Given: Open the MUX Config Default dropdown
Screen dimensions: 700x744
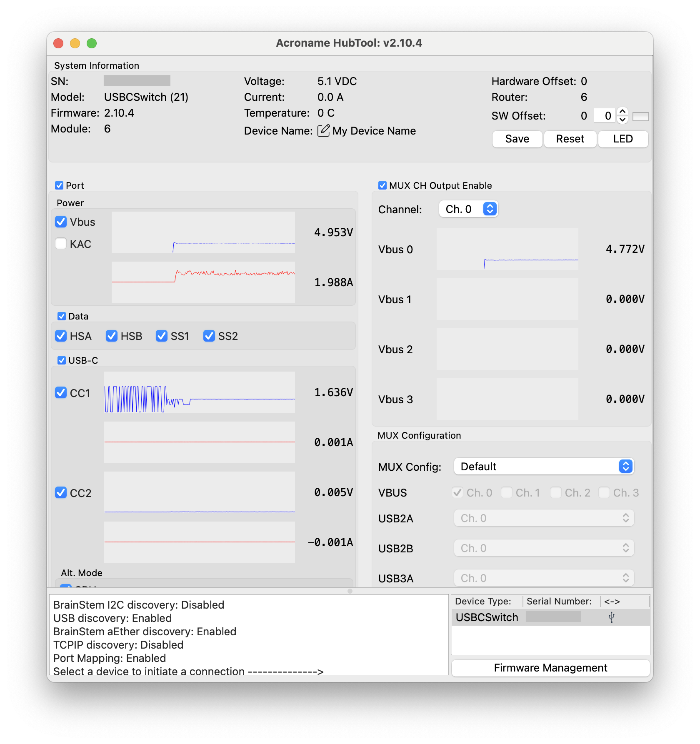Looking at the screenshot, I should [544, 466].
